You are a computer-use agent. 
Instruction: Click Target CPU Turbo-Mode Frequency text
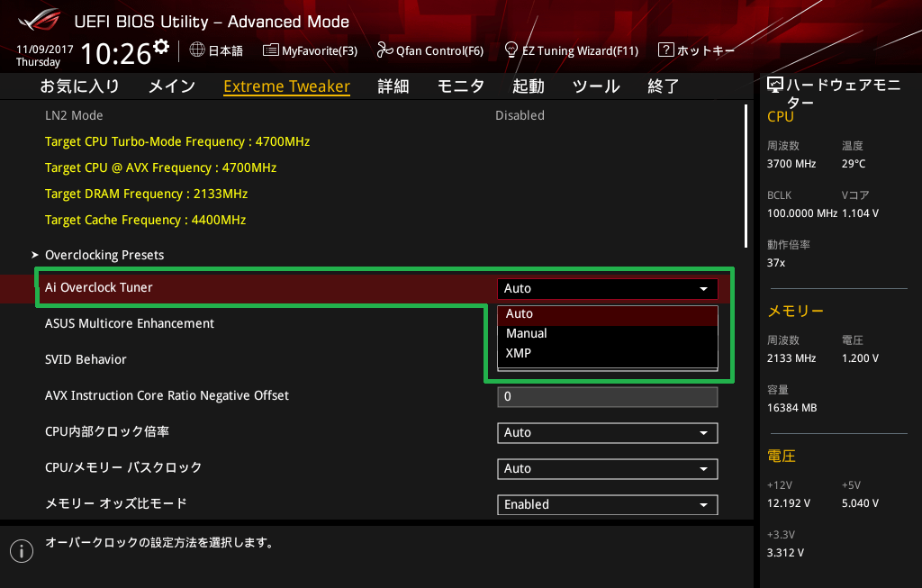[177, 141]
